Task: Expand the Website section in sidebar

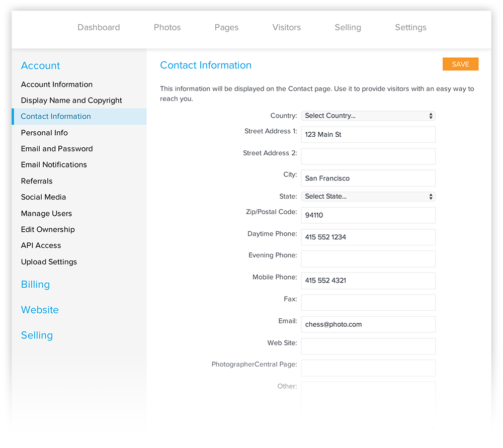Action: tap(40, 310)
